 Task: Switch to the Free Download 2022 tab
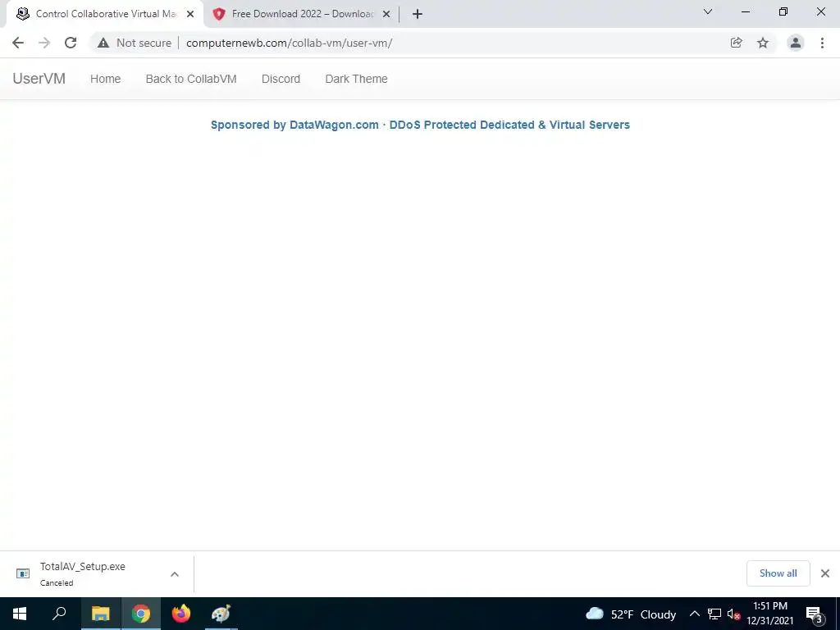pos(302,14)
